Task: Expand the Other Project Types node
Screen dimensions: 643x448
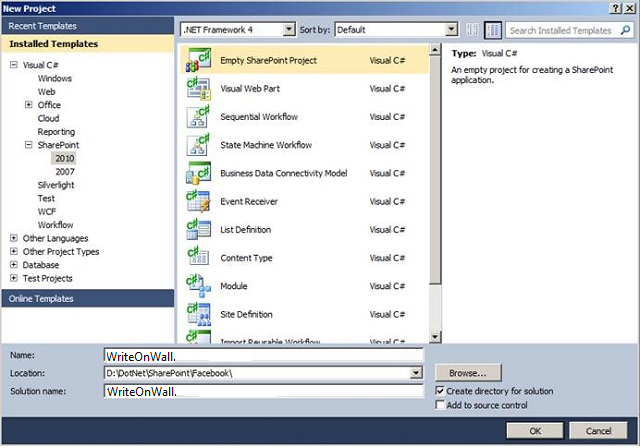Action: [14, 251]
